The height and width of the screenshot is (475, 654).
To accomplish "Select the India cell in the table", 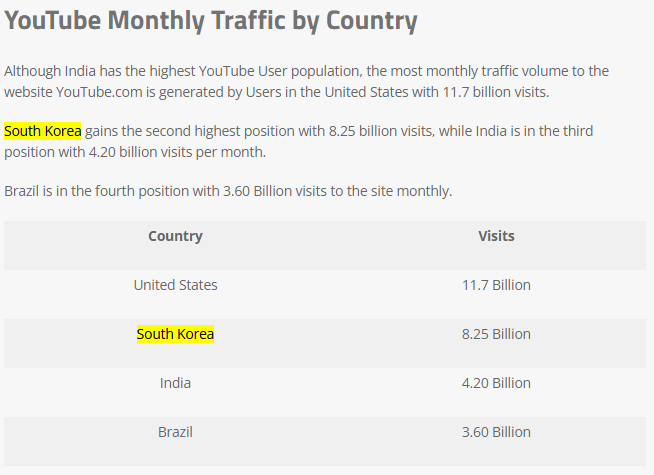I will pyautogui.click(x=175, y=383).
